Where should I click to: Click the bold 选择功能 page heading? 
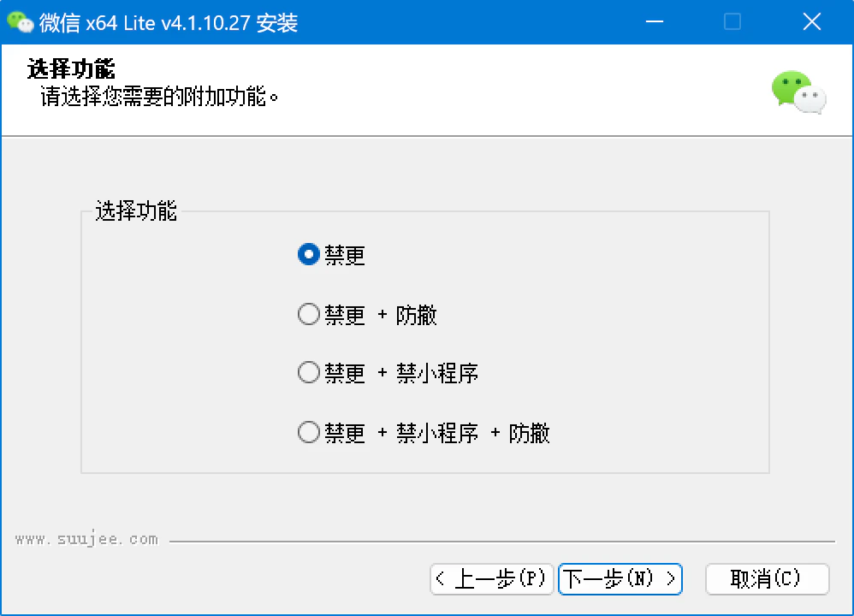tap(71, 68)
